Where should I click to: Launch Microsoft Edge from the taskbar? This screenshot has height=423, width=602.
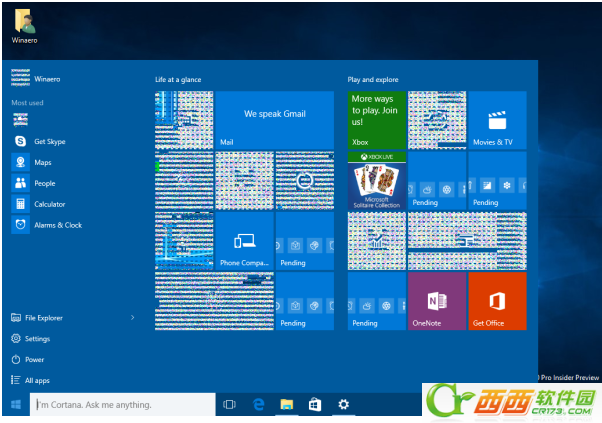(x=258, y=404)
